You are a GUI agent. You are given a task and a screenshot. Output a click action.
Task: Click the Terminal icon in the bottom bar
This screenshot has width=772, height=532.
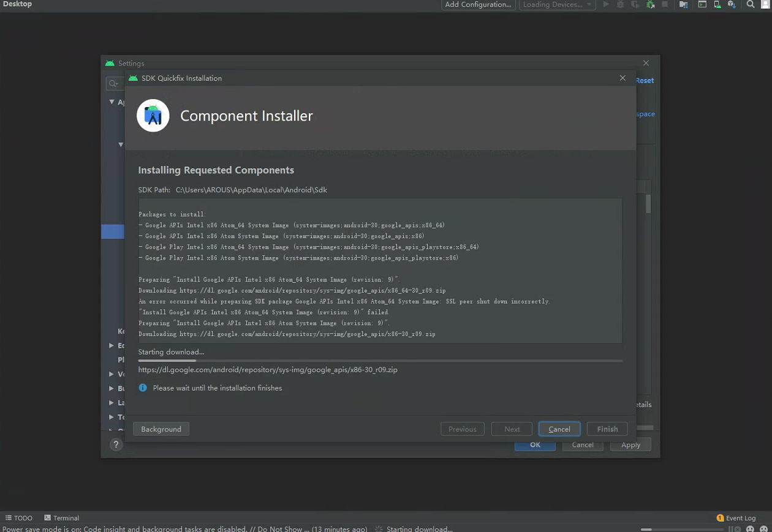[x=48, y=518]
